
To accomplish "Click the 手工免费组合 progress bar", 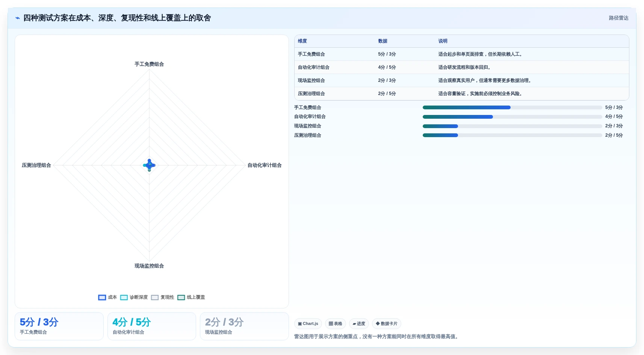I will [x=512, y=107].
